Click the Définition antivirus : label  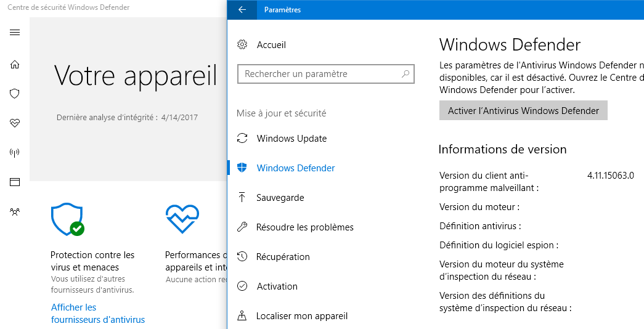tap(480, 226)
